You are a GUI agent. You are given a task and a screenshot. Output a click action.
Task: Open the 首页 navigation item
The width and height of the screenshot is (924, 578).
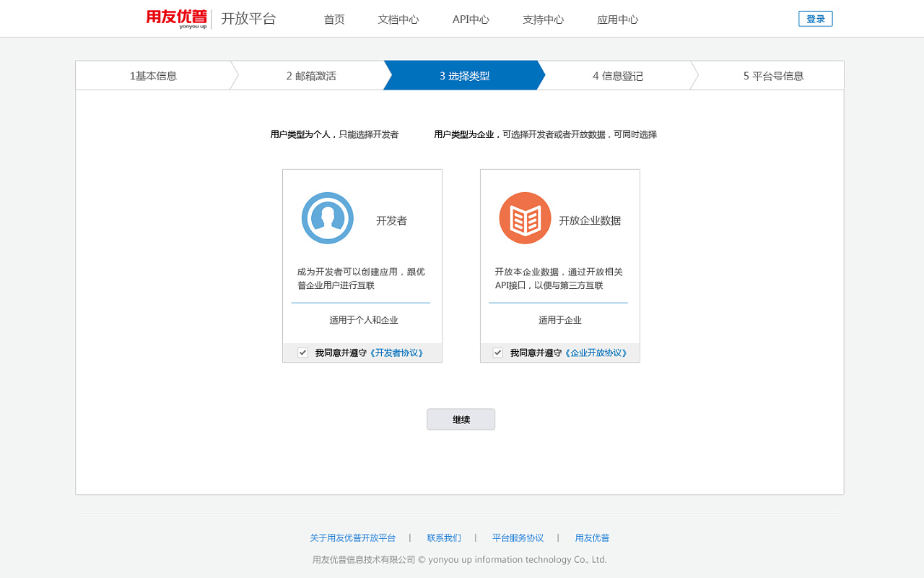pos(334,20)
